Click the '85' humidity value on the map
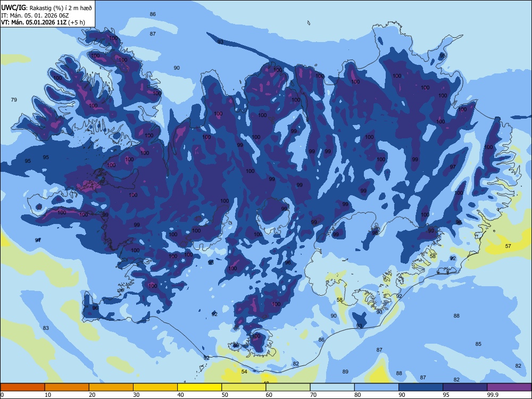 tap(478, 344)
